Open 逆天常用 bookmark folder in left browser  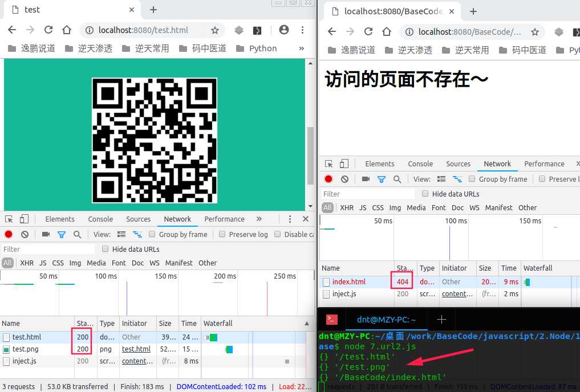coord(146,48)
